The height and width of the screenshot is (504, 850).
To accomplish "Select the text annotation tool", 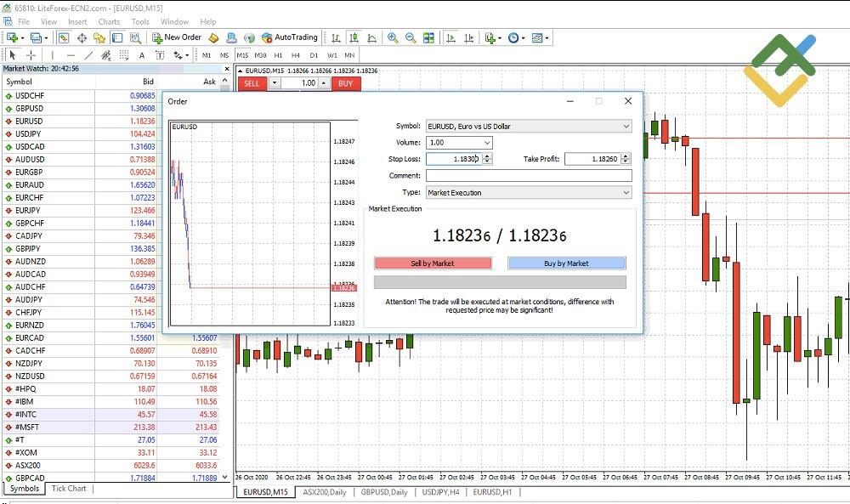I will (142, 54).
